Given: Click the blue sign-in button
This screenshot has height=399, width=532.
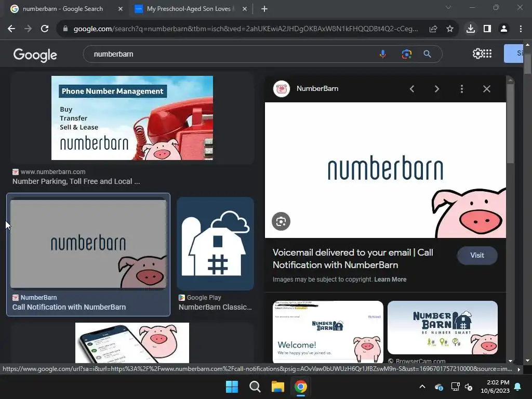Looking at the screenshot, I should (x=513, y=54).
